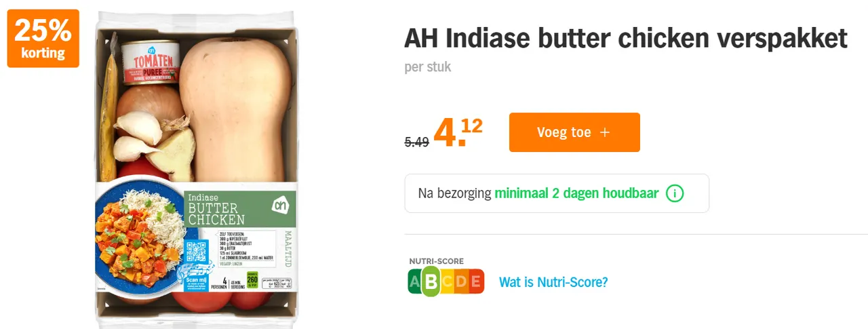Select the Nutri-Score letter A
This screenshot has height=329, width=868.
coord(415,282)
